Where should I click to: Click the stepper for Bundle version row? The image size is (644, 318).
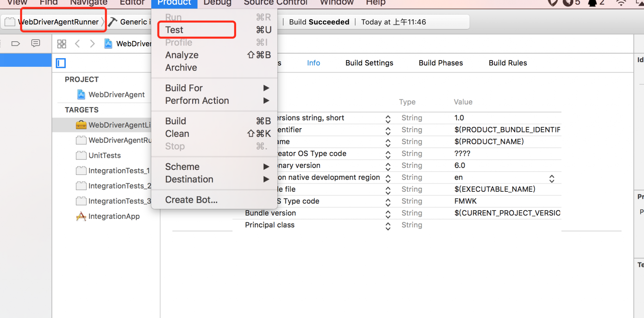click(x=388, y=214)
